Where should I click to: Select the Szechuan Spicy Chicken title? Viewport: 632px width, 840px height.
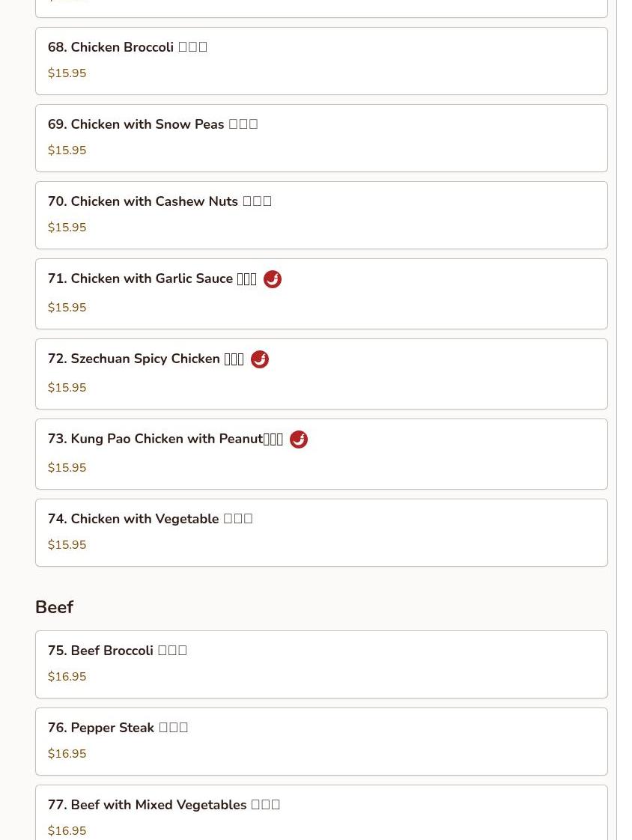click(145, 359)
